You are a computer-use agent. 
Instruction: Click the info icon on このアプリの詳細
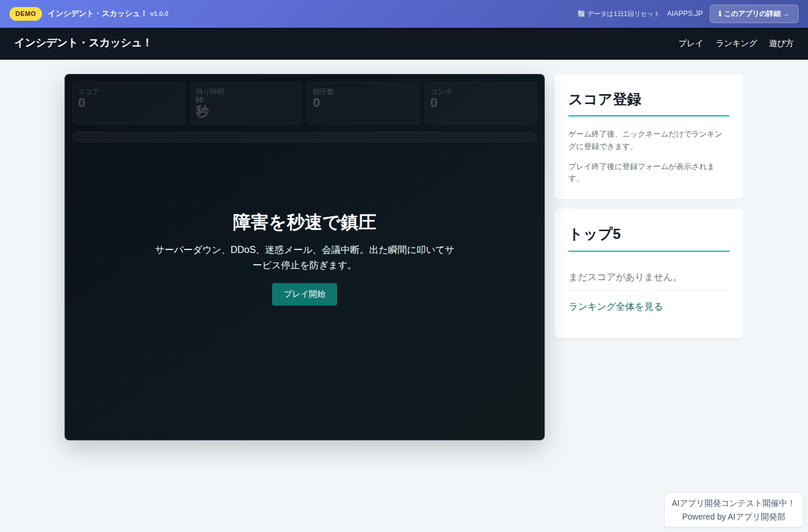click(x=720, y=14)
